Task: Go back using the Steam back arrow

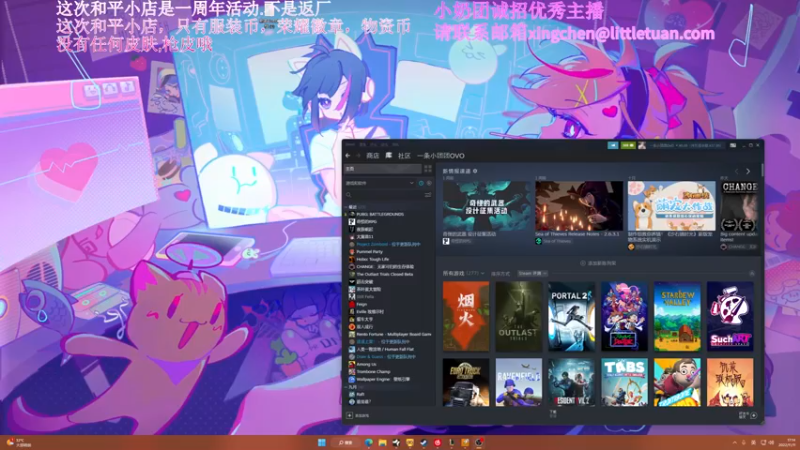Action: [x=348, y=156]
